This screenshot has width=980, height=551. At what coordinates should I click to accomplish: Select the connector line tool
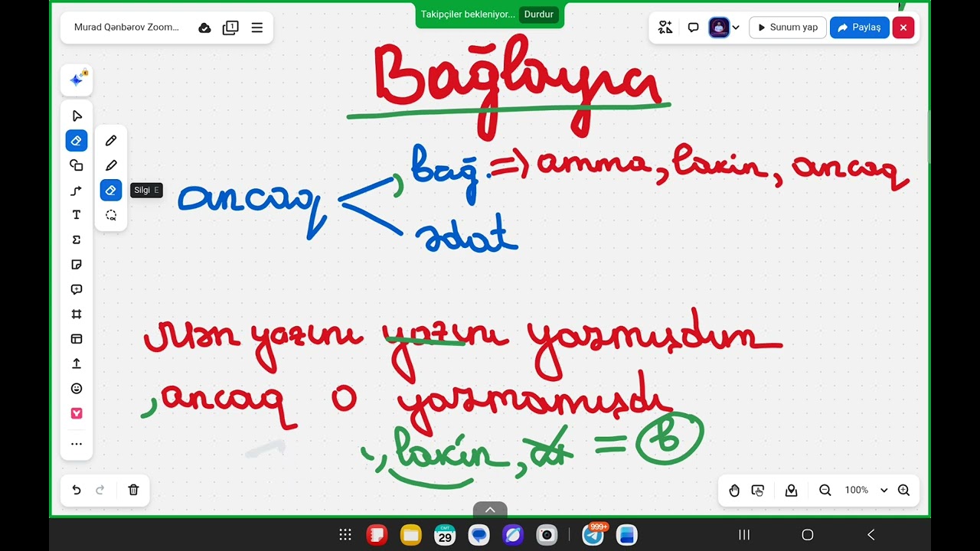(77, 191)
